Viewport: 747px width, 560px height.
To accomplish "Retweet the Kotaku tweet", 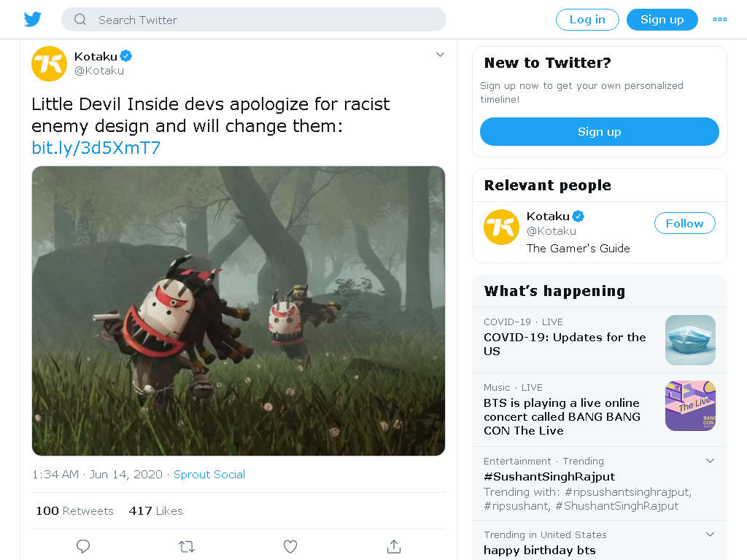I will (187, 546).
